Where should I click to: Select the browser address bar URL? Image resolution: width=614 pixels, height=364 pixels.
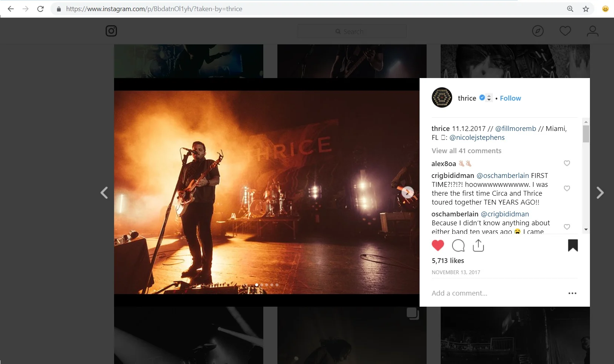(x=154, y=9)
